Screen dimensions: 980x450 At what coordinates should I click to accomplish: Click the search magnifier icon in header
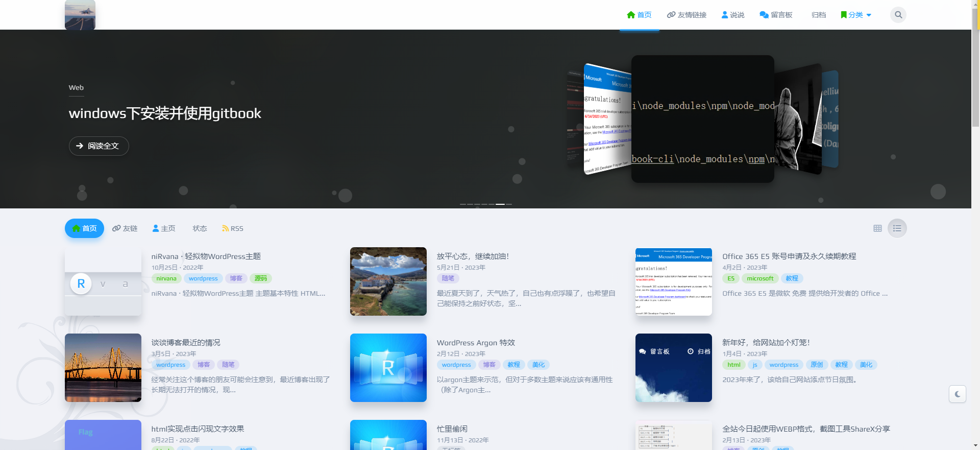point(898,15)
